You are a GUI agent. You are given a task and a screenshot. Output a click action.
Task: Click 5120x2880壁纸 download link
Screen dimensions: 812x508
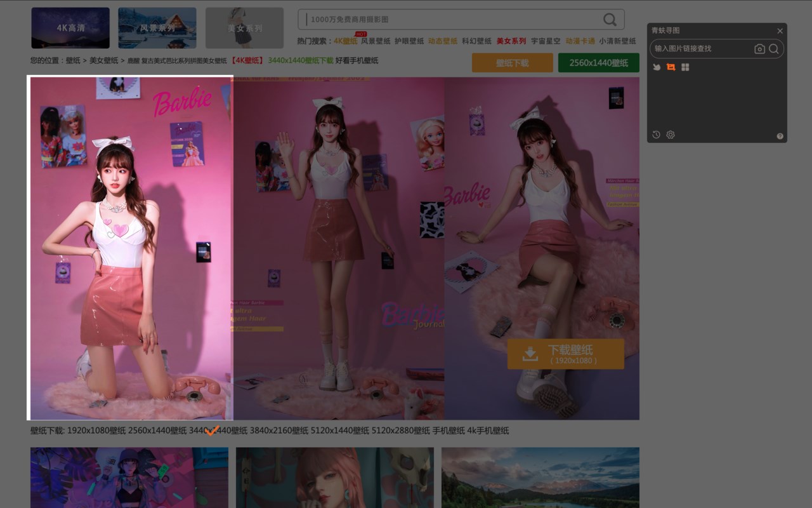pyautogui.click(x=401, y=431)
